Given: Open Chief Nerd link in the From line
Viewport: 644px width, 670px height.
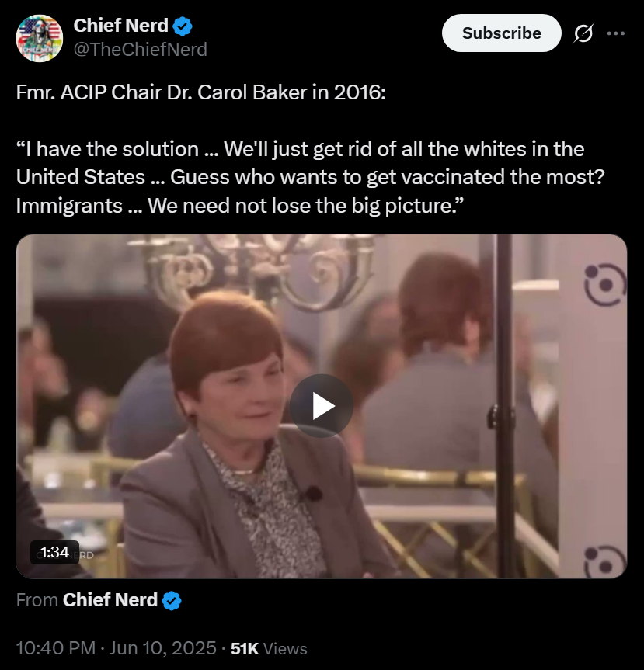Looking at the screenshot, I should coord(110,600).
